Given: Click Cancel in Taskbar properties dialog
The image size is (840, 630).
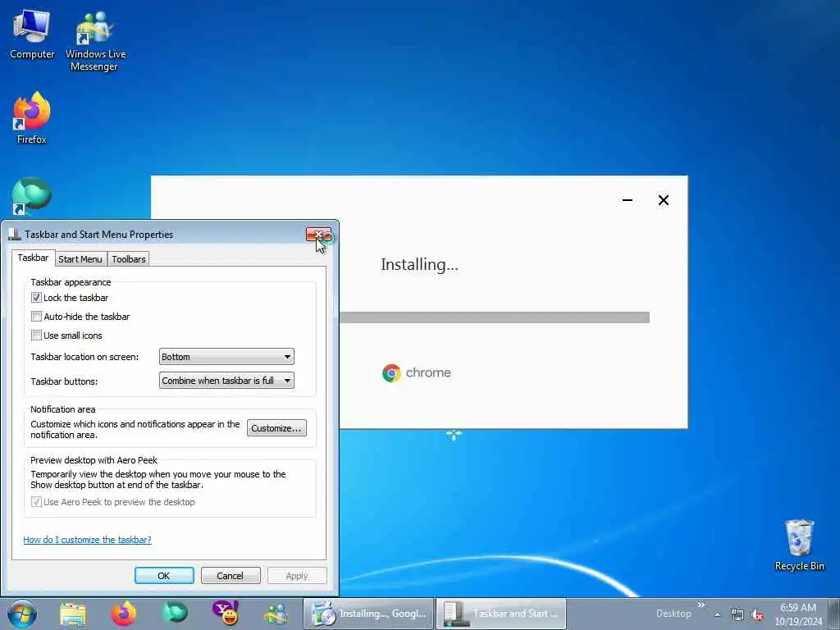Looking at the screenshot, I should click(x=231, y=576).
